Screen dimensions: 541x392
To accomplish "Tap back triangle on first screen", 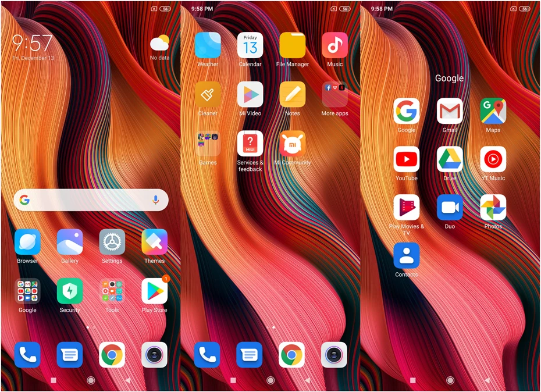I will [x=128, y=380].
